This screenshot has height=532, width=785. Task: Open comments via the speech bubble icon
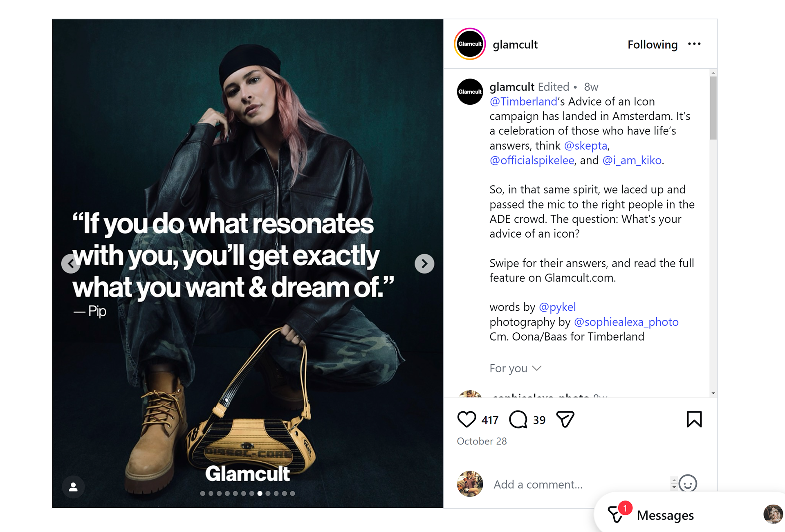[x=518, y=420]
